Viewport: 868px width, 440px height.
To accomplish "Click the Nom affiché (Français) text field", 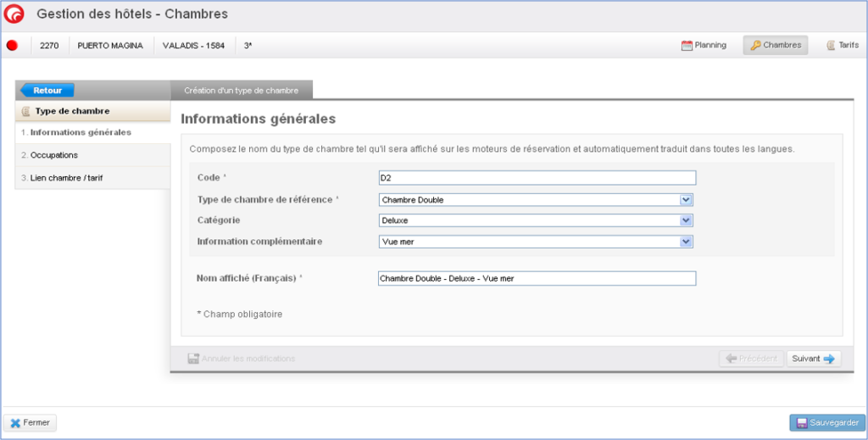I will (x=537, y=279).
